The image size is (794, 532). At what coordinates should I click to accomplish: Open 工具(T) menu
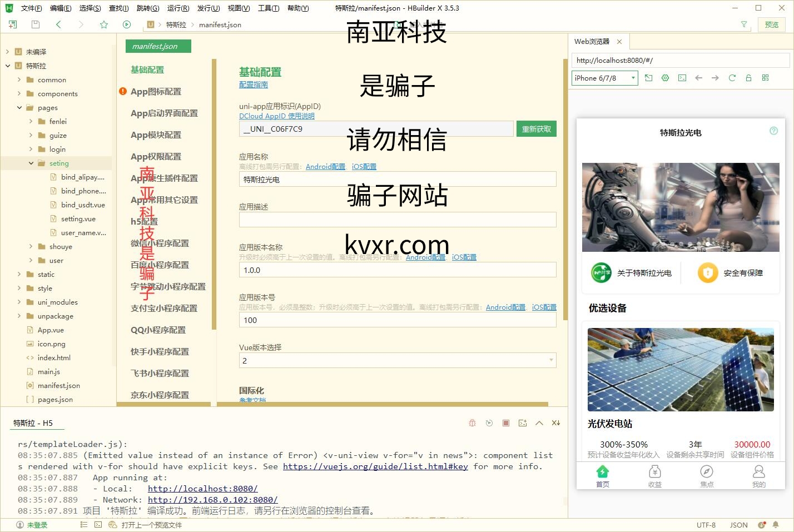(269, 8)
